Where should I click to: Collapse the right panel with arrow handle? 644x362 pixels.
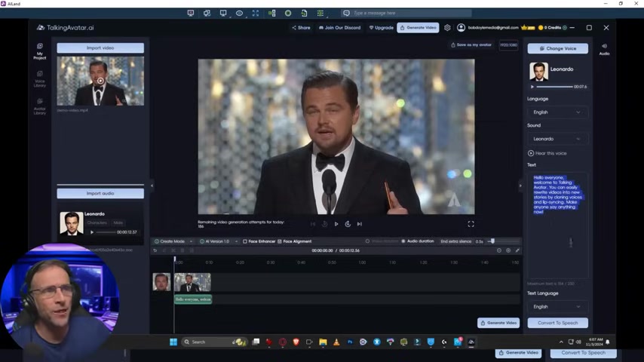click(x=520, y=186)
